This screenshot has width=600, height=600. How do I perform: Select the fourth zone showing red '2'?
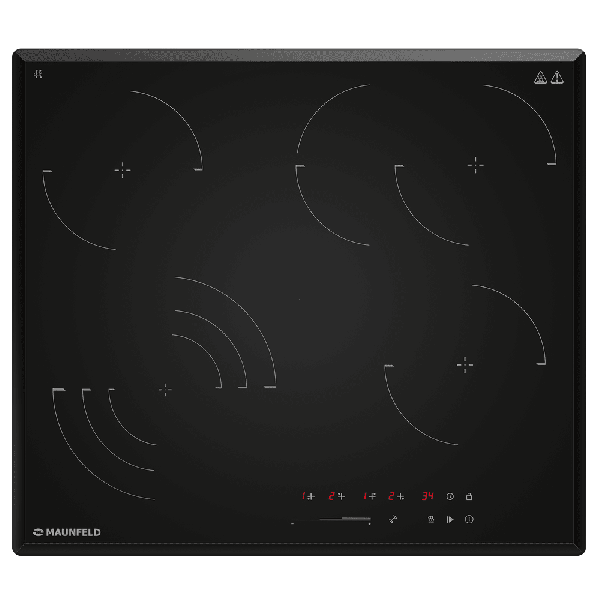[396, 496]
